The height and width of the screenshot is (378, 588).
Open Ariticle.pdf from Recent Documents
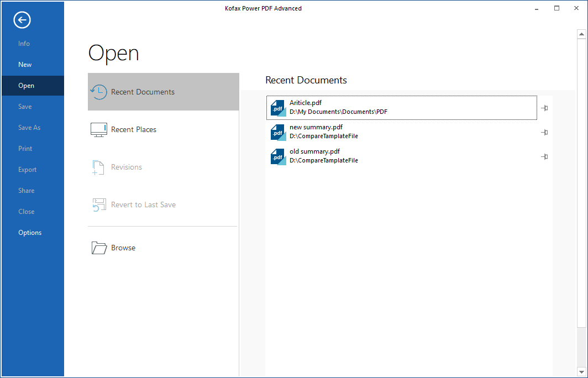[387, 107]
